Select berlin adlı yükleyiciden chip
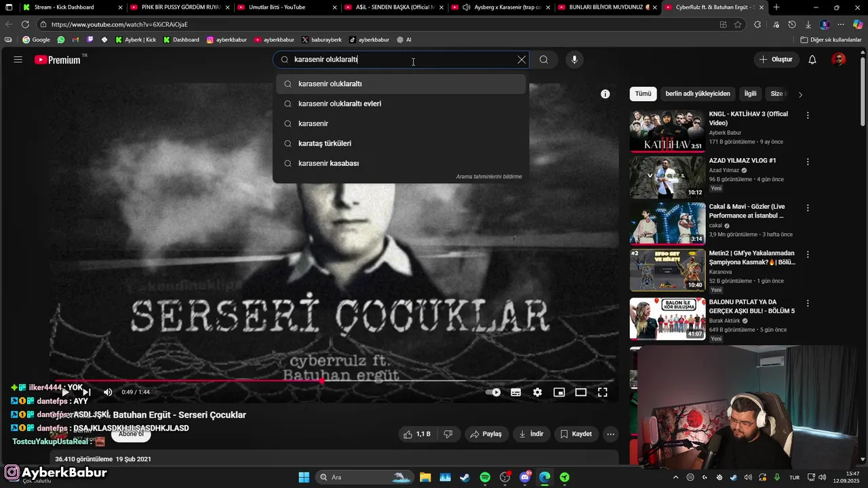 (x=698, y=94)
